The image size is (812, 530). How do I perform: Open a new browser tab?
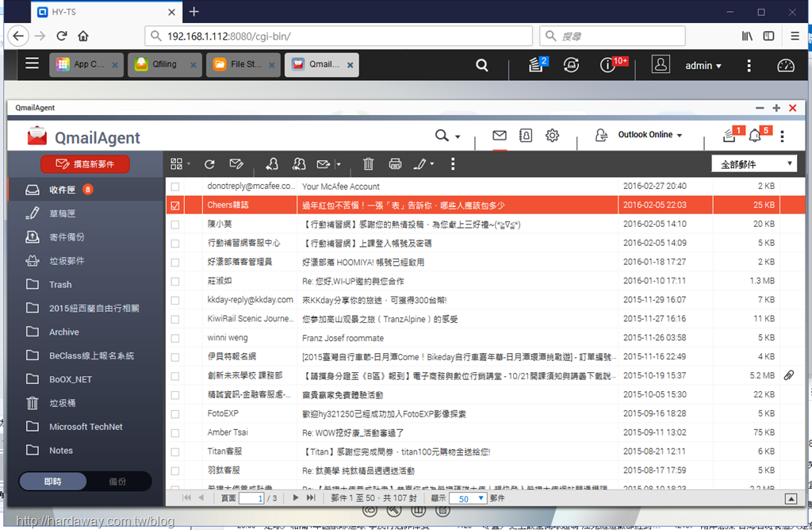pyautogui.click(x=194, y=11)
